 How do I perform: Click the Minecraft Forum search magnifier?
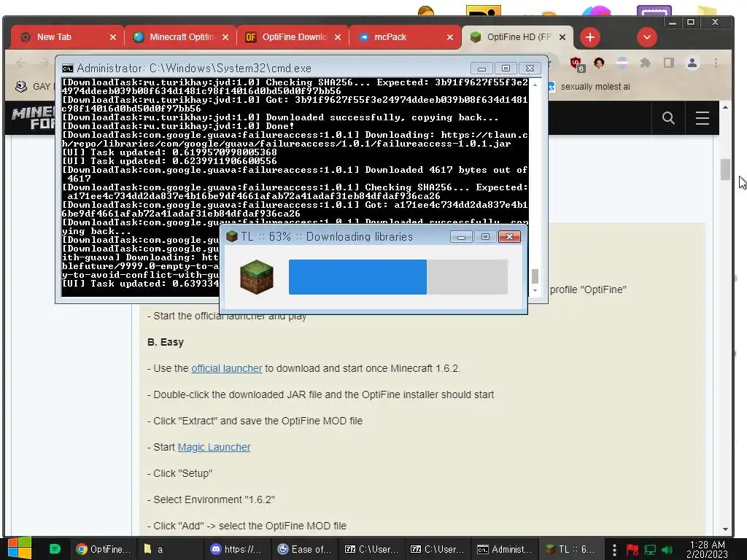[668, 117]
